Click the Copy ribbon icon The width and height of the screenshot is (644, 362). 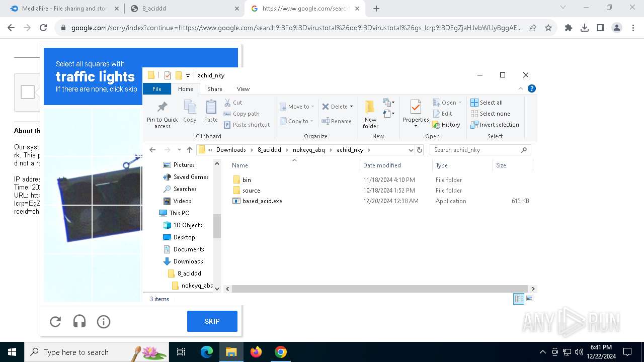(x=190, y=111)
